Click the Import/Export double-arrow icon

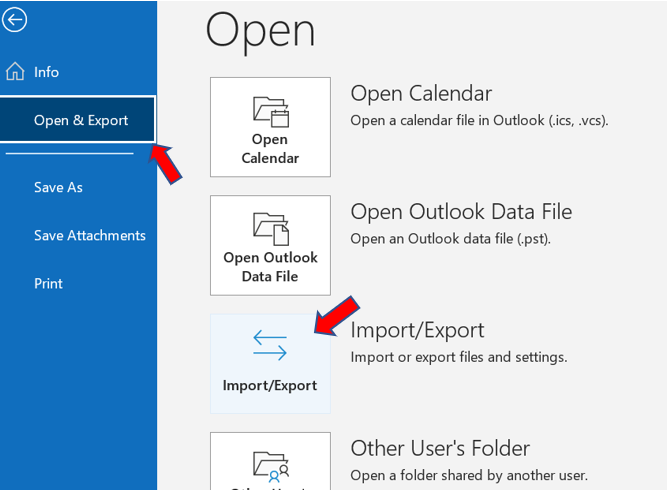click(270, 345)
